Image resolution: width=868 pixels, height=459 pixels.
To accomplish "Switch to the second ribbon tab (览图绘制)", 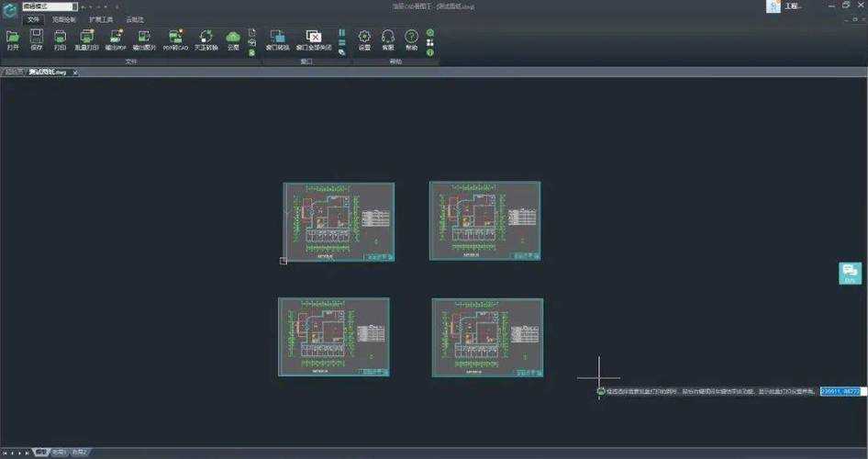I will [x=64, y=18].
